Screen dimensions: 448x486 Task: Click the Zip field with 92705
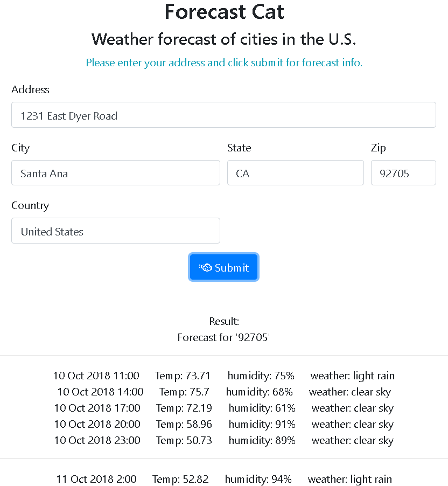[x=403, y=172]
